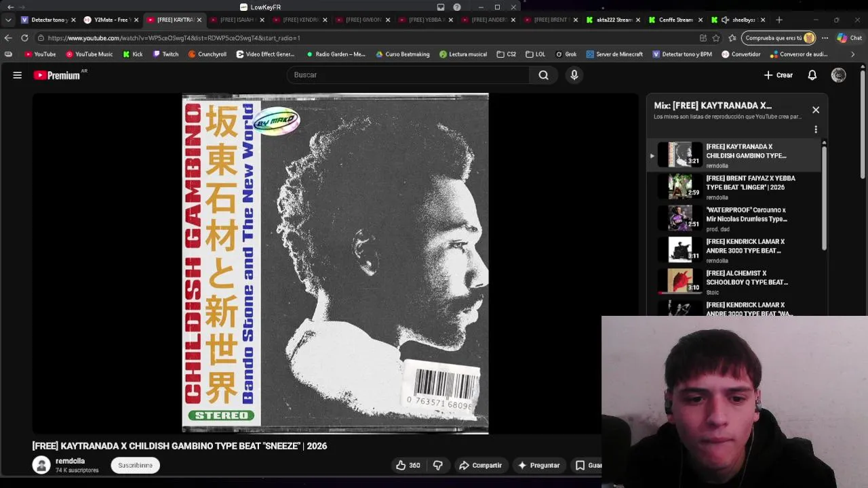
Task: Open remdolla channel name link
Action: (70, 461)
